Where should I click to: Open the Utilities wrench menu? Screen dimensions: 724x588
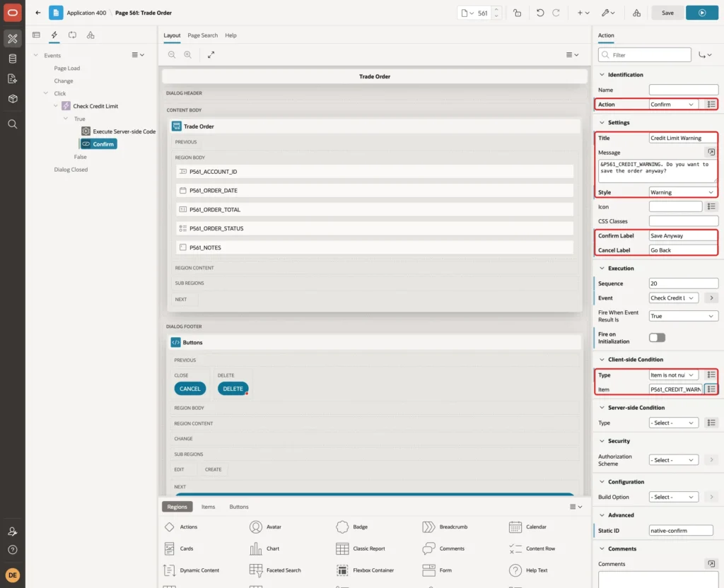pos(607,13)
